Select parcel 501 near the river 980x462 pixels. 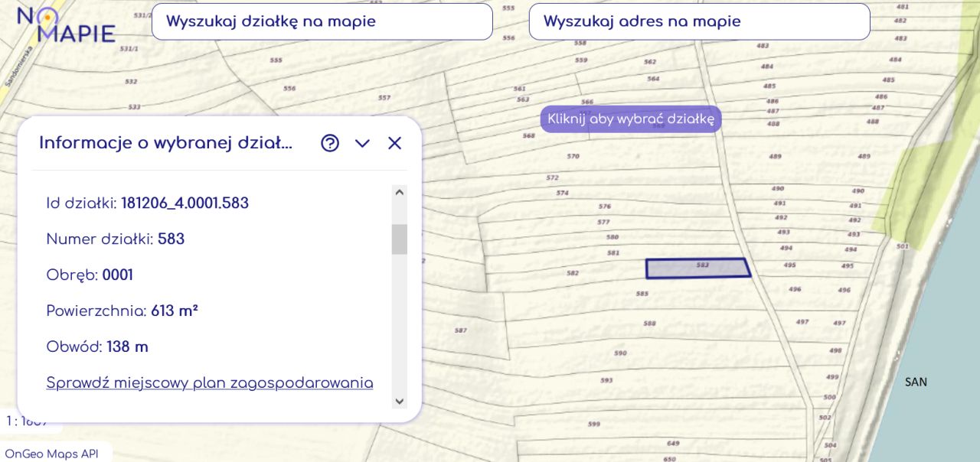pyautogui.click(x=902, y=246)
